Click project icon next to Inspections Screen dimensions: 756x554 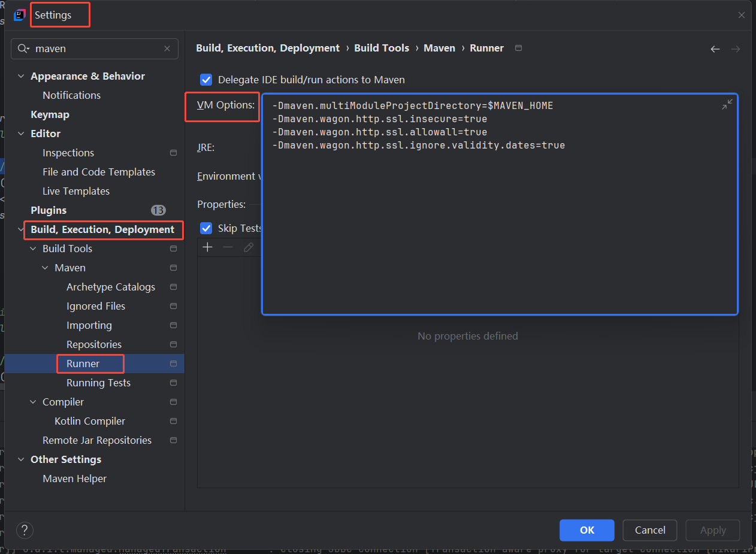(x=174, y=153)
